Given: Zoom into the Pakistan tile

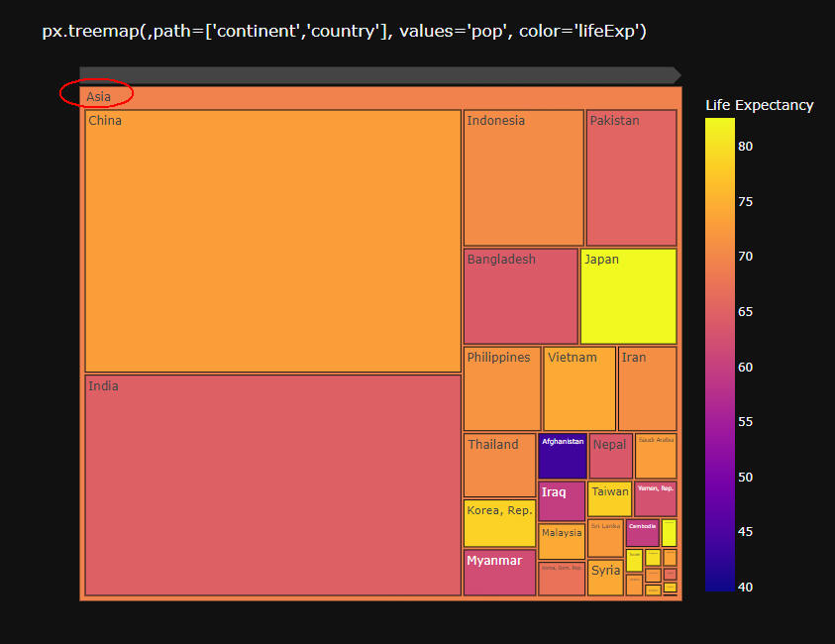Looking at the screenshot, I should click(632, 178).
